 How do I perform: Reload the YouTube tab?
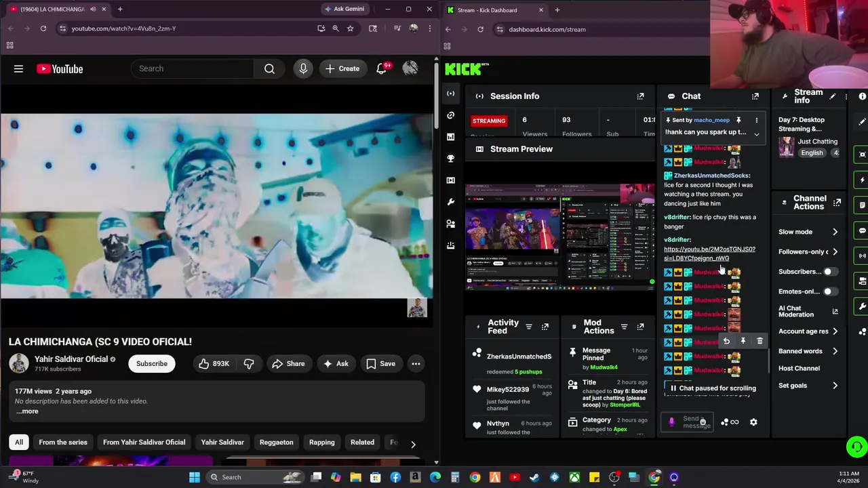43,28
